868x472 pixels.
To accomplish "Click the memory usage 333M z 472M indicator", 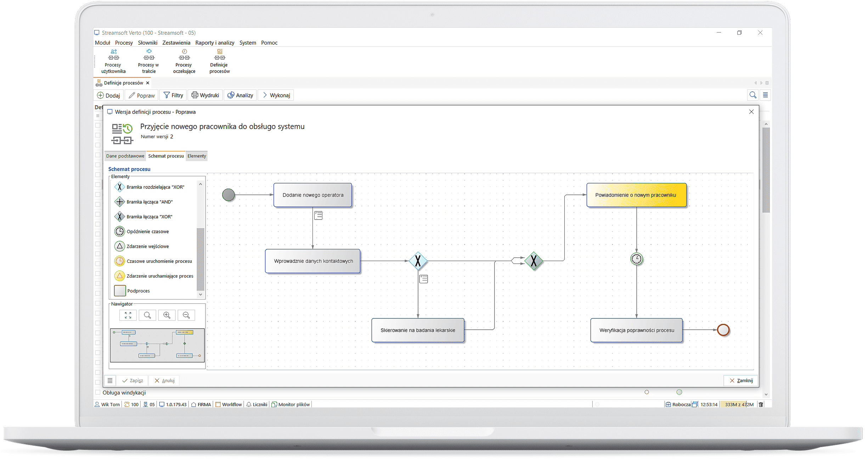I will (x=739, y=404).
